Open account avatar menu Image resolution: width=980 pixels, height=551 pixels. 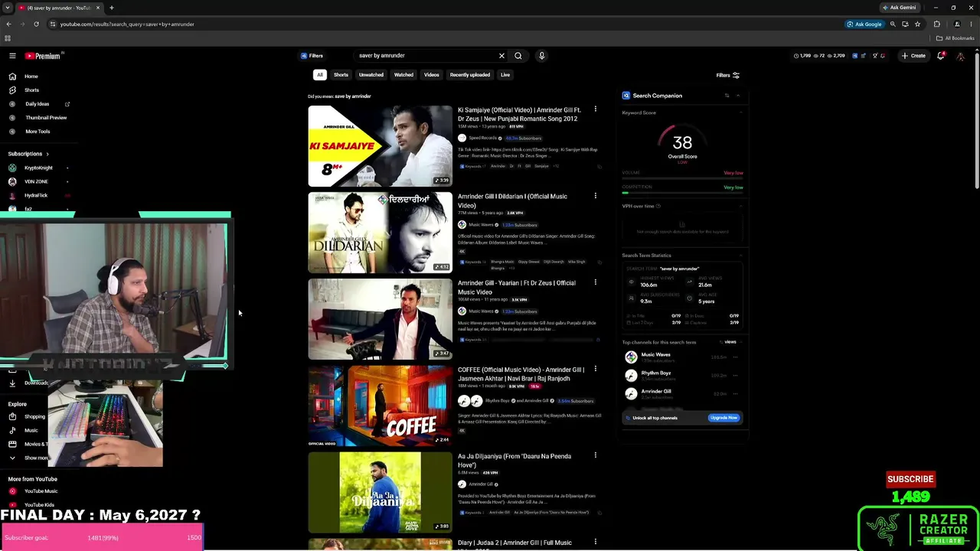click(x=960, y=56)
